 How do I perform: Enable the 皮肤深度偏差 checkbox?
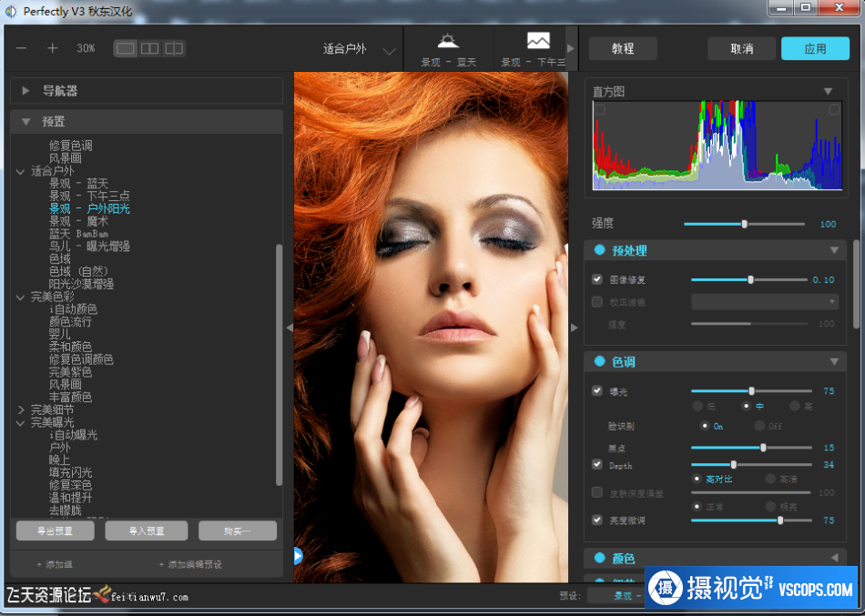(x=597, y=492)
